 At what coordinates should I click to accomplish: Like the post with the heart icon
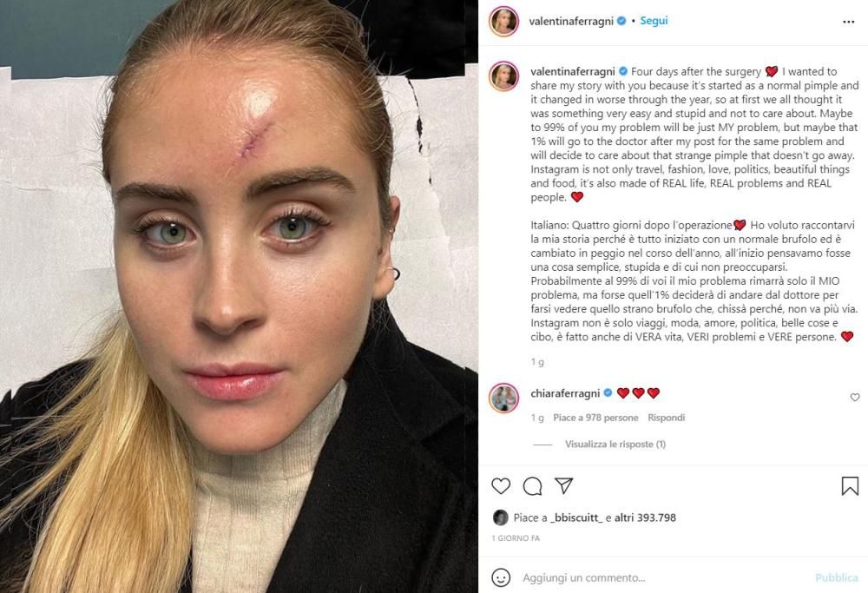pos(501,486)
